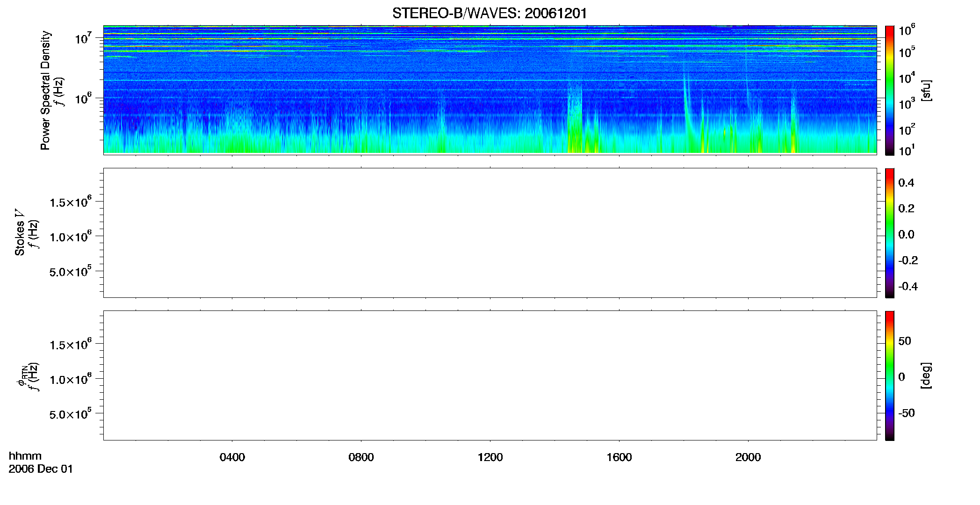Image resolution: width=980 pixels, height=505 pixels.
Task: Click the Stokes V colorbar
Action: (x=890, y=233)
